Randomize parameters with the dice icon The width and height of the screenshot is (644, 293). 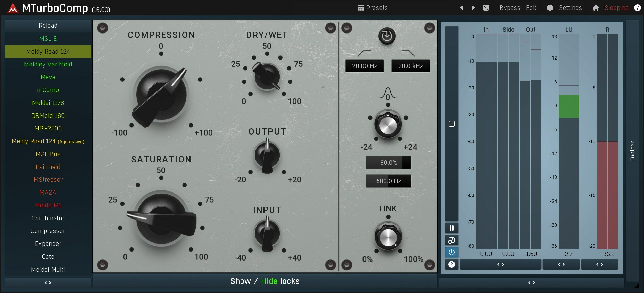[486, 8]
